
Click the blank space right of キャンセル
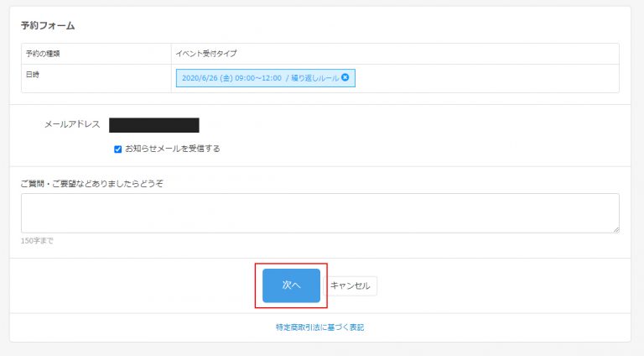click(503, 285)
